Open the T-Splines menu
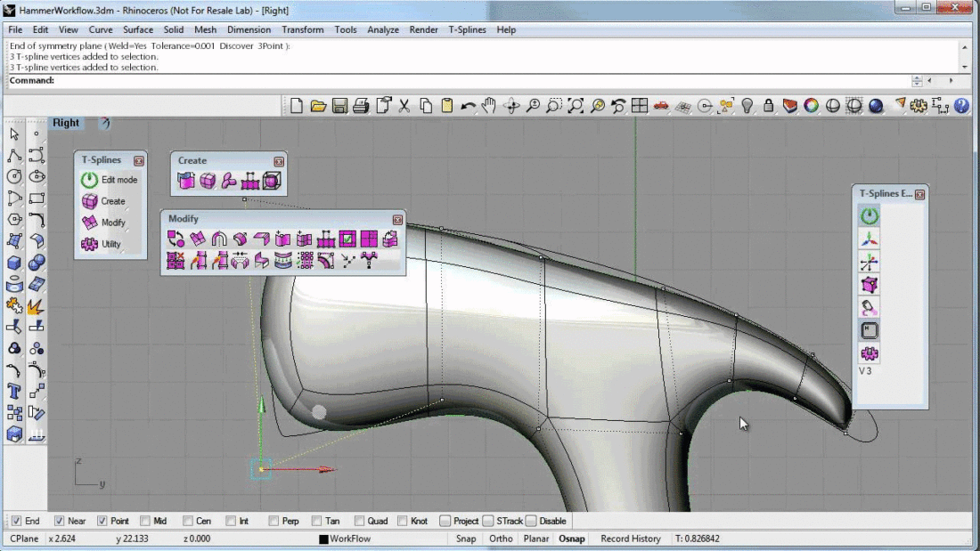The height and width of the screenshot is (551, 980). pyautogui.click(x=467, y=29)
